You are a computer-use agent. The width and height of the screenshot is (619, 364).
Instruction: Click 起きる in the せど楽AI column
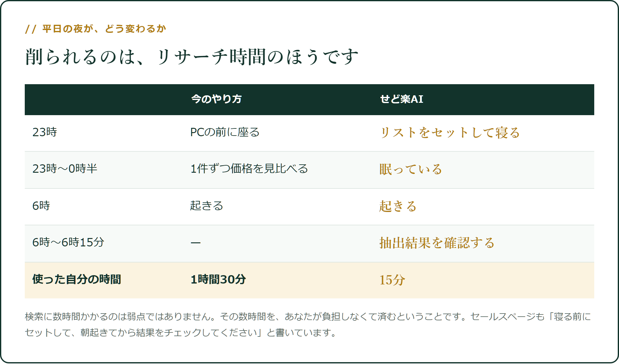(x=398, y=206)
